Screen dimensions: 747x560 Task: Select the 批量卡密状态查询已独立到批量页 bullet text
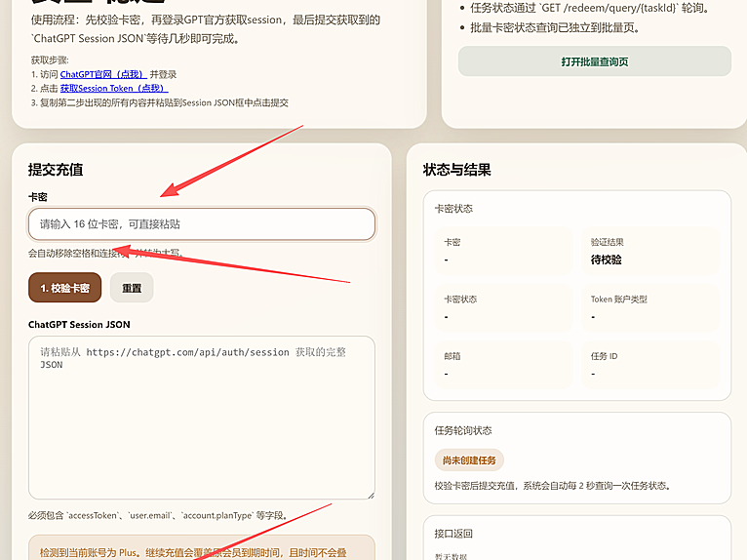pos(555,28)
